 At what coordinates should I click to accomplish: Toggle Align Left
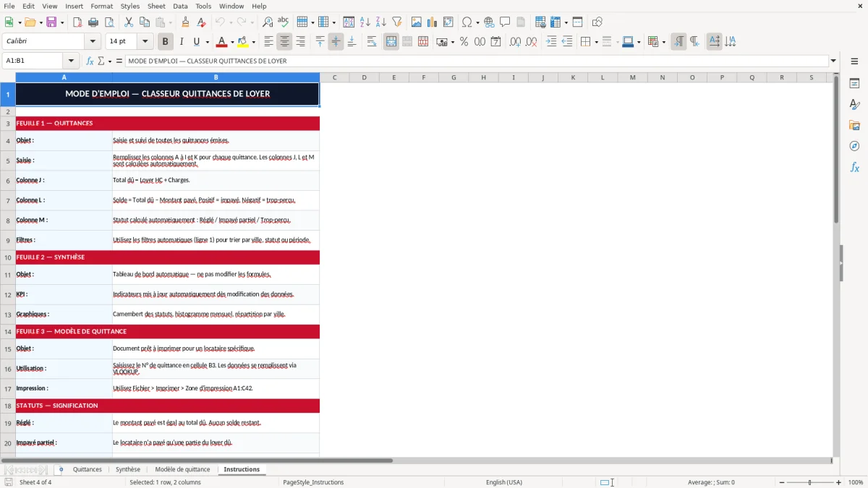tap(268, 42)
